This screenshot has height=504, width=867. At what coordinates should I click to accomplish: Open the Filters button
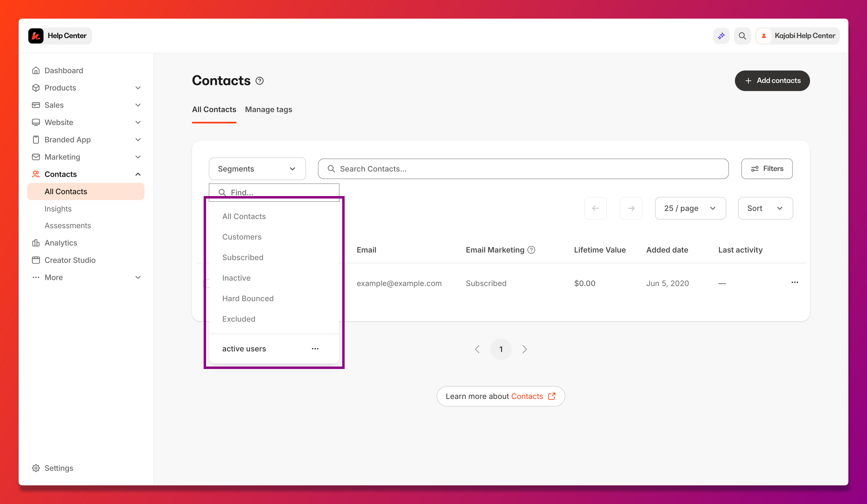tap(767, 169)
